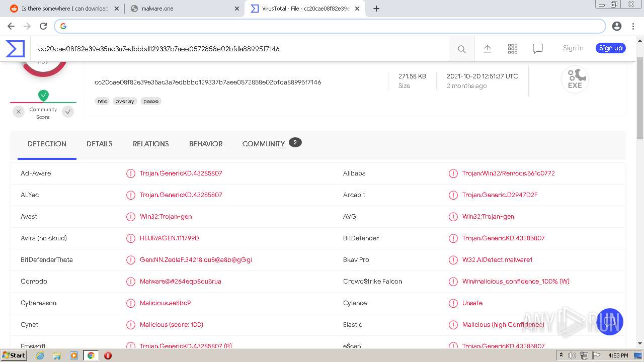Click the Avira (no cloud) engine name

tap(44, 238)
